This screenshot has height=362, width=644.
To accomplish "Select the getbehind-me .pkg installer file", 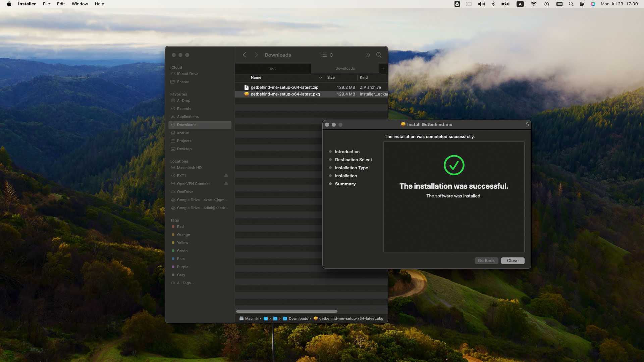I will [x=285, y=94].
